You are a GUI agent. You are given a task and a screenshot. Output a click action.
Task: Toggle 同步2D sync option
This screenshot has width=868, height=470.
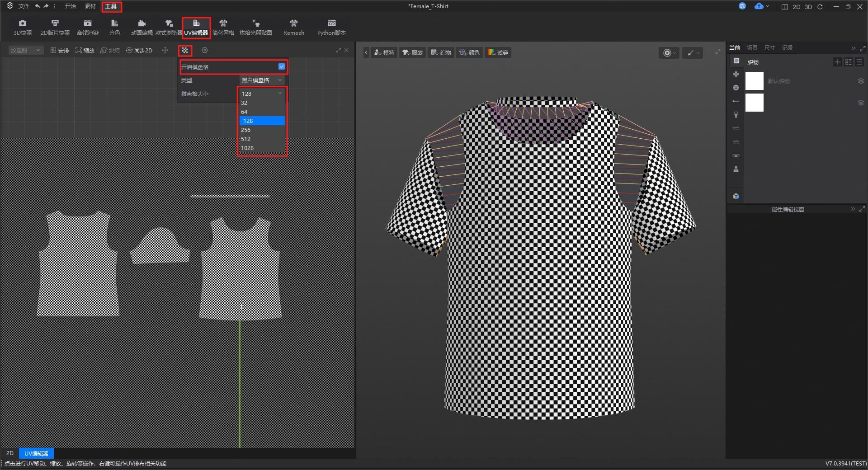click(x=139, y=51)
